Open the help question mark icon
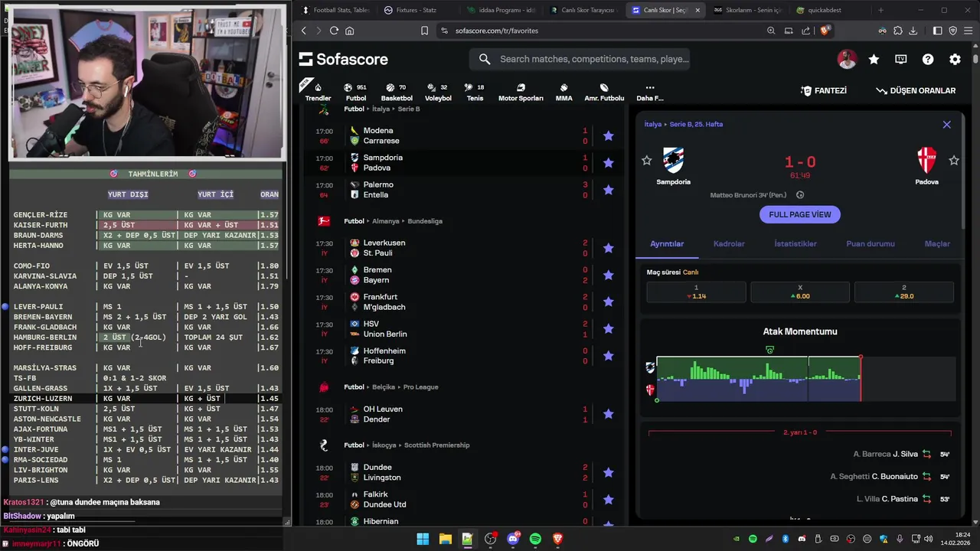The height and width of the screenshot is (551, 980). click(928, 59)
